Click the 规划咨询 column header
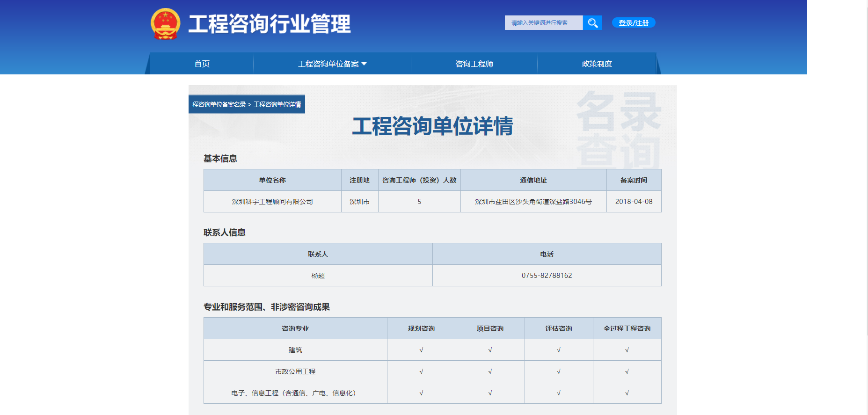 click(x=422, y=328)
